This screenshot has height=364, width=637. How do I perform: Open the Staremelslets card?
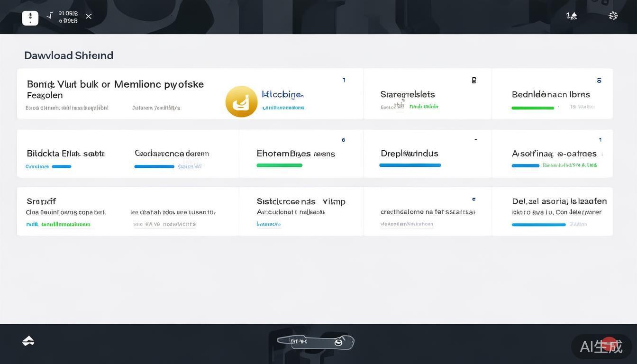point(408,94)
